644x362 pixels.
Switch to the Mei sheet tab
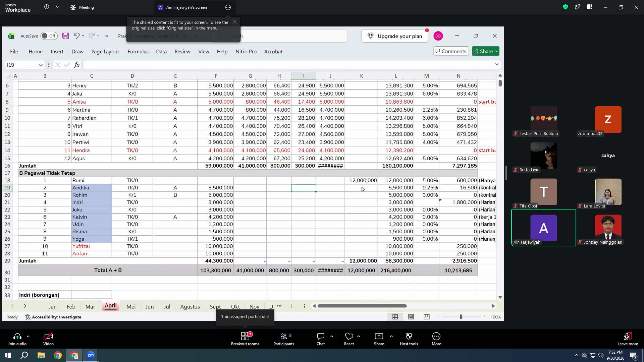[x=131, y=306]
